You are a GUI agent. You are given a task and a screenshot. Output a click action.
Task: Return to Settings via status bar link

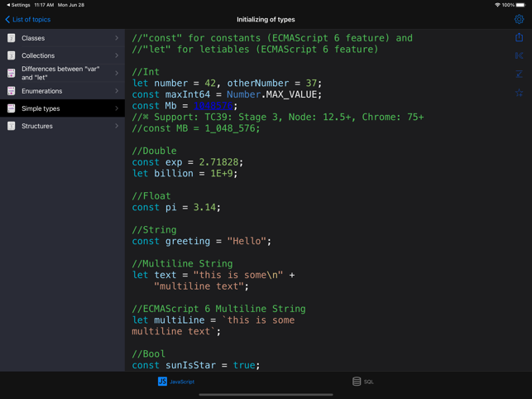coord(17,5)
